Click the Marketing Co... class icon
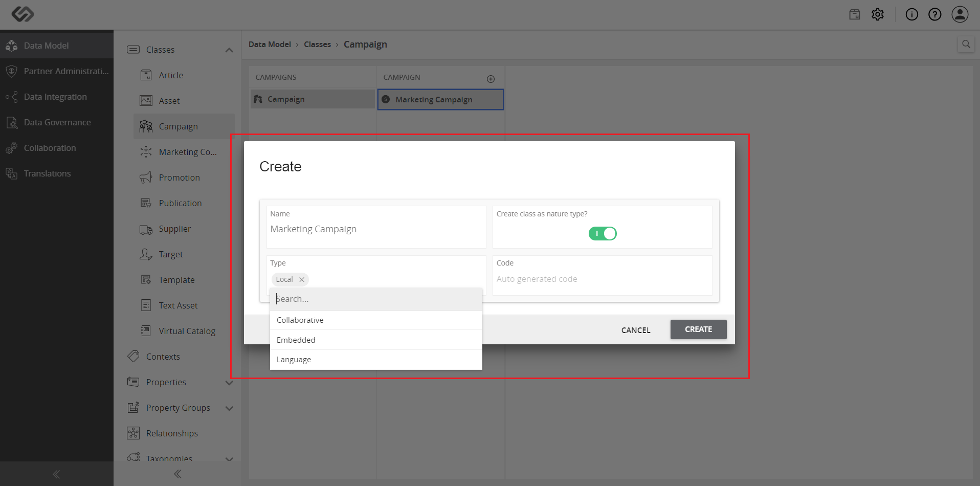Image resolution: width=980 pixels, height=486 pixels. click(x=146, y=152)
